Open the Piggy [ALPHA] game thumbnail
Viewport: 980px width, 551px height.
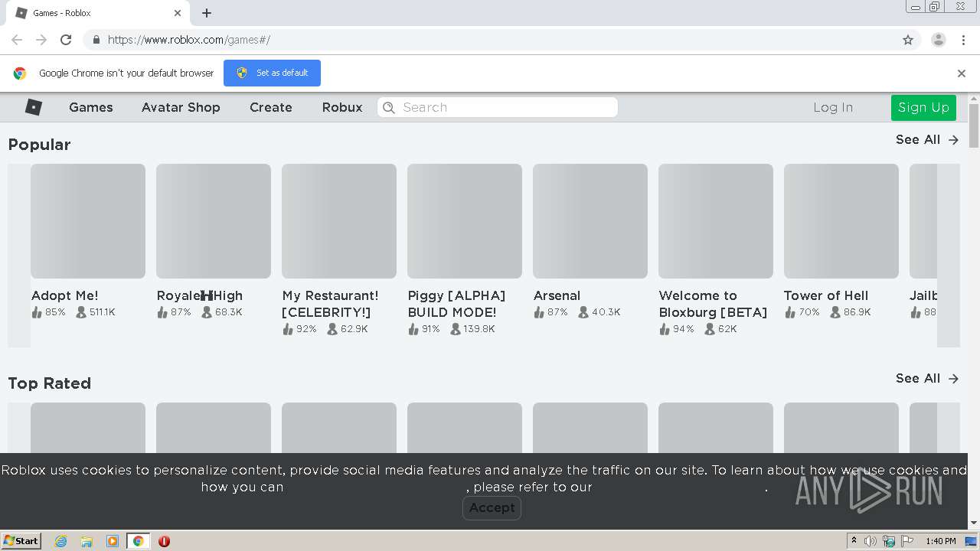[465, 221]
